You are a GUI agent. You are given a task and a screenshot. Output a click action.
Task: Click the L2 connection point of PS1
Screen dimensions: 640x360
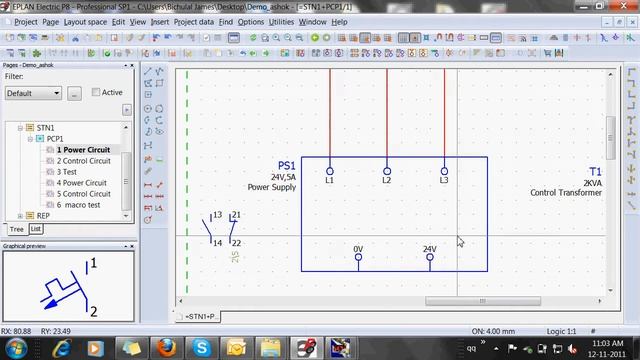[387, 171]
